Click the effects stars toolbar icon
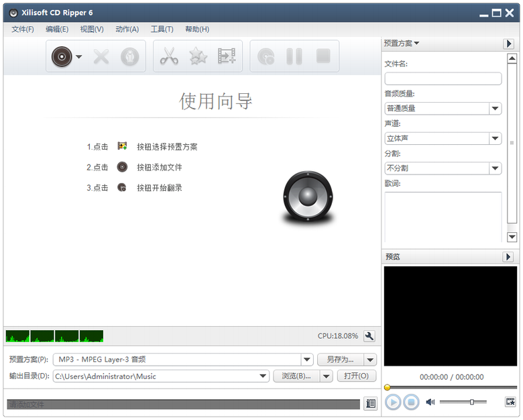Image resolution: width=523 pixels, height=420 pixels. (x=198, y=56)
